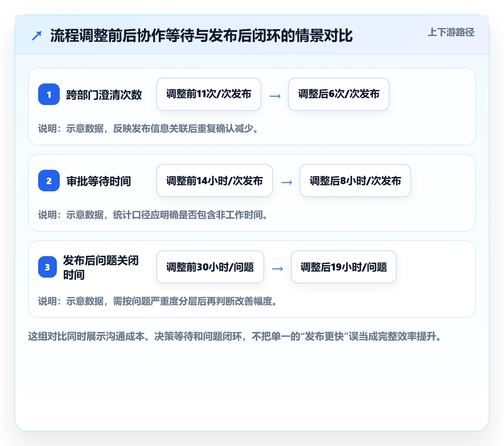Click the 调整后8小时/次发布 pill
This screenshot has width=504, height=446.
tap(355, 181)
